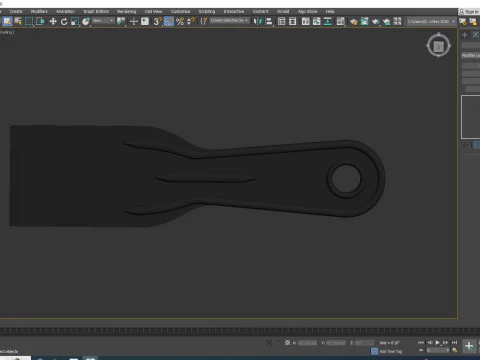Show or hide the Ribbon

pyautogui.click(x=305, y=22)
